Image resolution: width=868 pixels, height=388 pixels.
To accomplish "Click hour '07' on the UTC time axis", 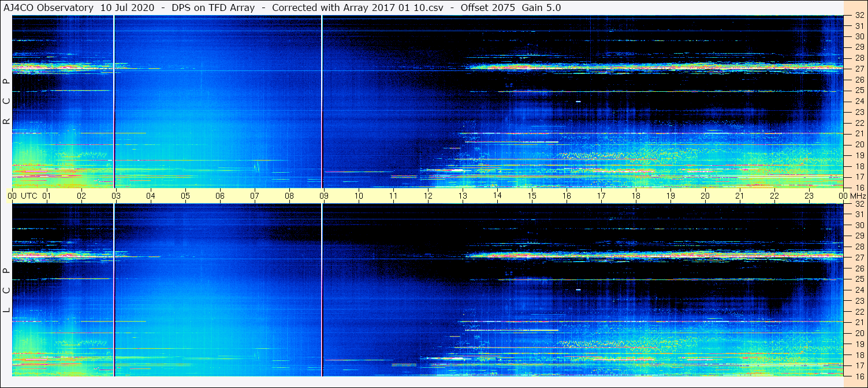I will pos(255,196).
